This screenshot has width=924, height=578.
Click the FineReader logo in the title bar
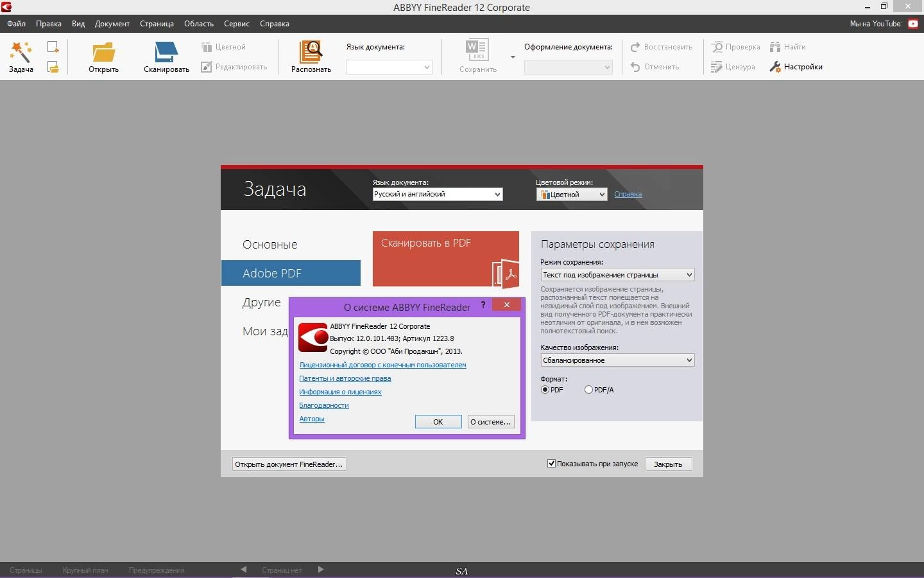[6, 7]
